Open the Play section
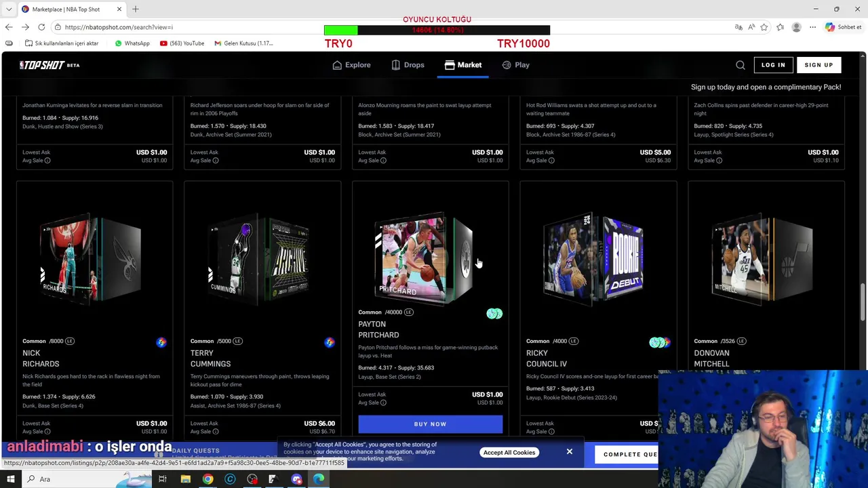This screenshot has height=488, width=868. [515, 65]
